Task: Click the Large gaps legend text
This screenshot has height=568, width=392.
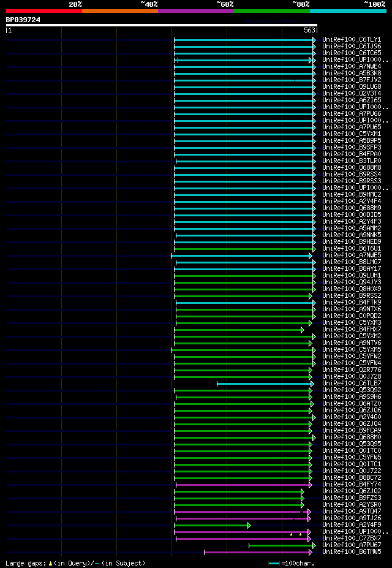Action: pyautogui.click(x=76, y=563)
